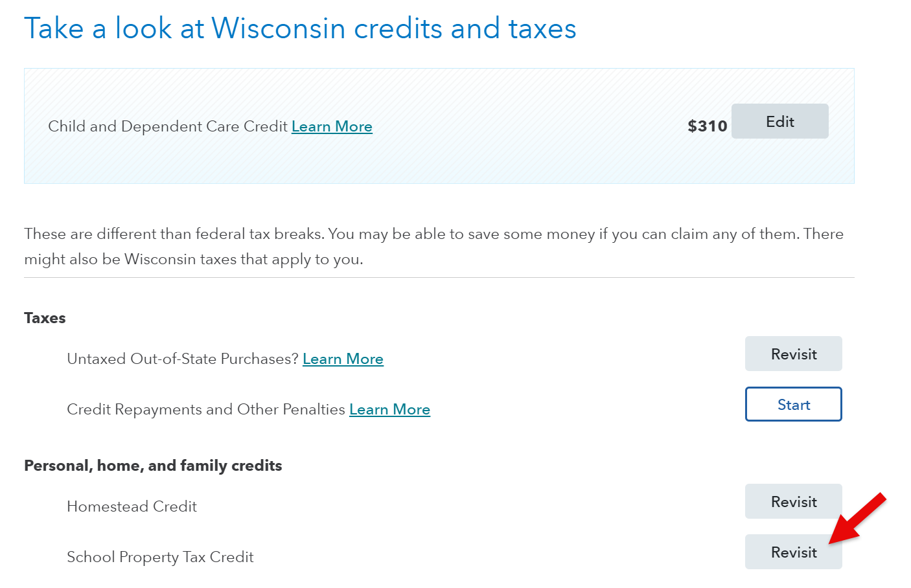911x588 pixels.
Task: Click the Wisconsin credits and taxes page title
Action: 300,28
